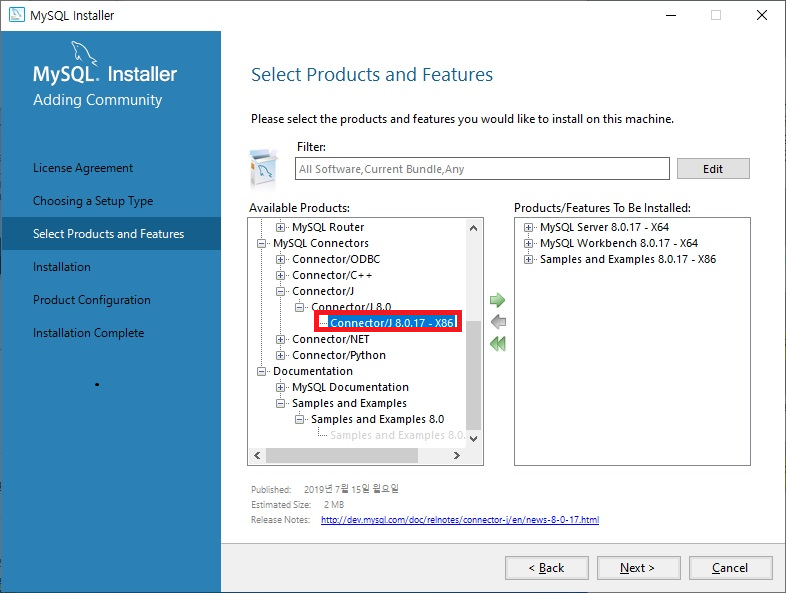Open Installation Complete step in sidebar
The width and height of the screenshot is (786, 593).
click(x=88, y=333)
